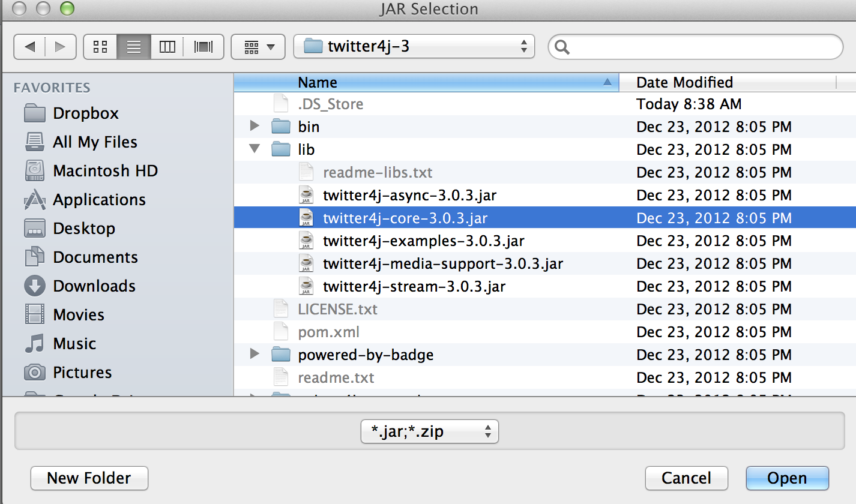856x504 pixels.
Task: Open the twitter4j-3 folder path dropdown
Action: (x=414, y=46)
